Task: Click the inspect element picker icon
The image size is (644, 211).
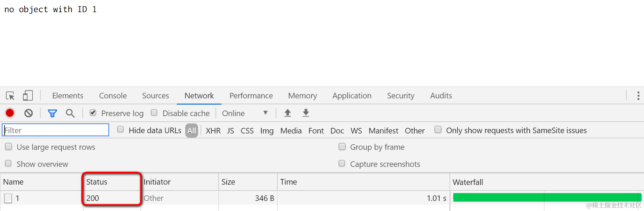Action: click(10, 96)
